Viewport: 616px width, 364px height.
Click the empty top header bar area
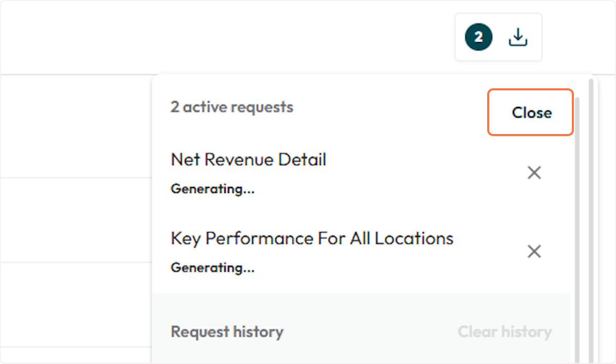205,37
